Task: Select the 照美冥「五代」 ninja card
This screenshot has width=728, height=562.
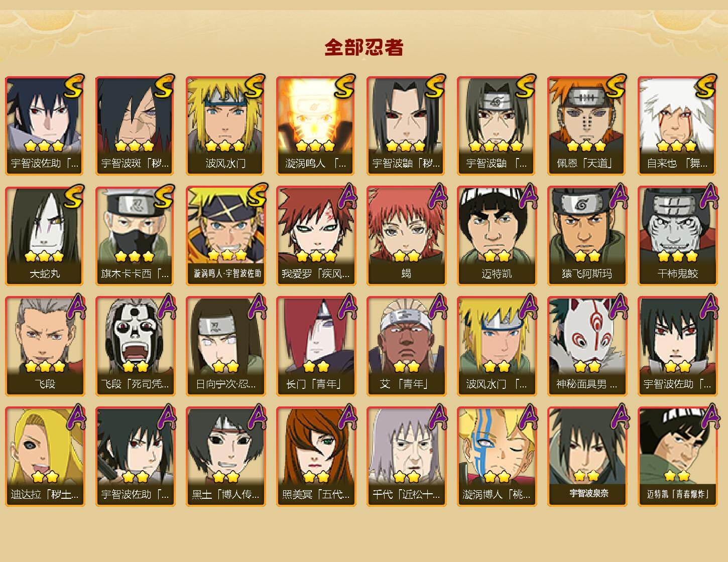Action: tap(315, 456)
